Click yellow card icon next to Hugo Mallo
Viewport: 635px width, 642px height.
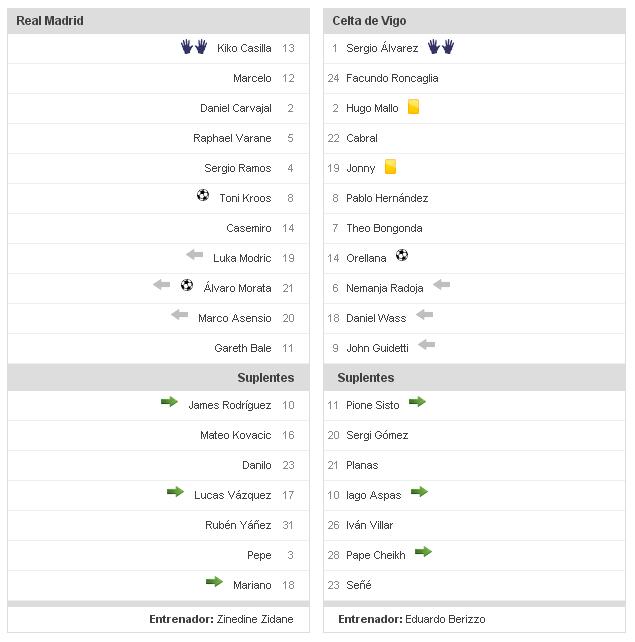(x=413, y=107)
